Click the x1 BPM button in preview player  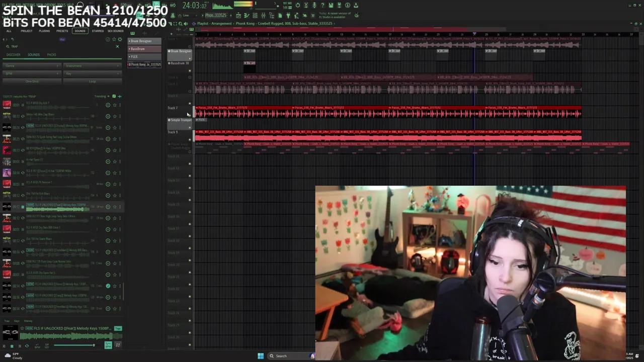pos(37,346)
